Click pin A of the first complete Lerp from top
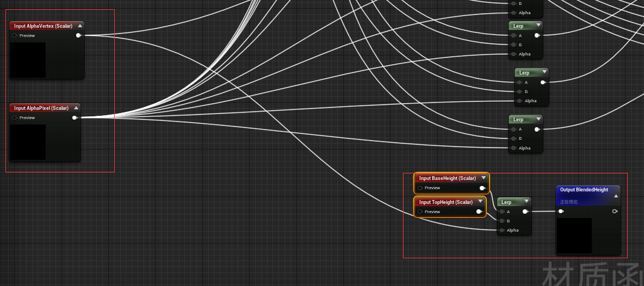The width and height of the screenshot is (644, 286). [513, 36]
